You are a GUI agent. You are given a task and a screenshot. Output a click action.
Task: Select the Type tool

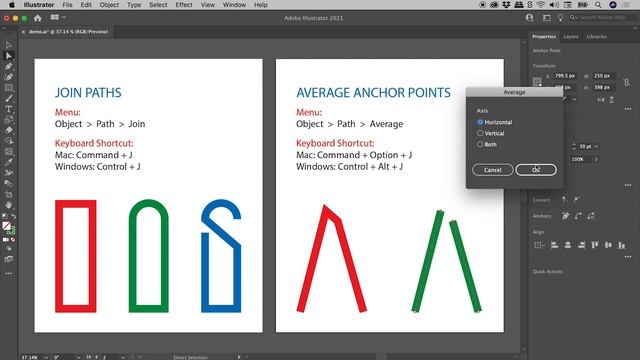pos(9,109)
